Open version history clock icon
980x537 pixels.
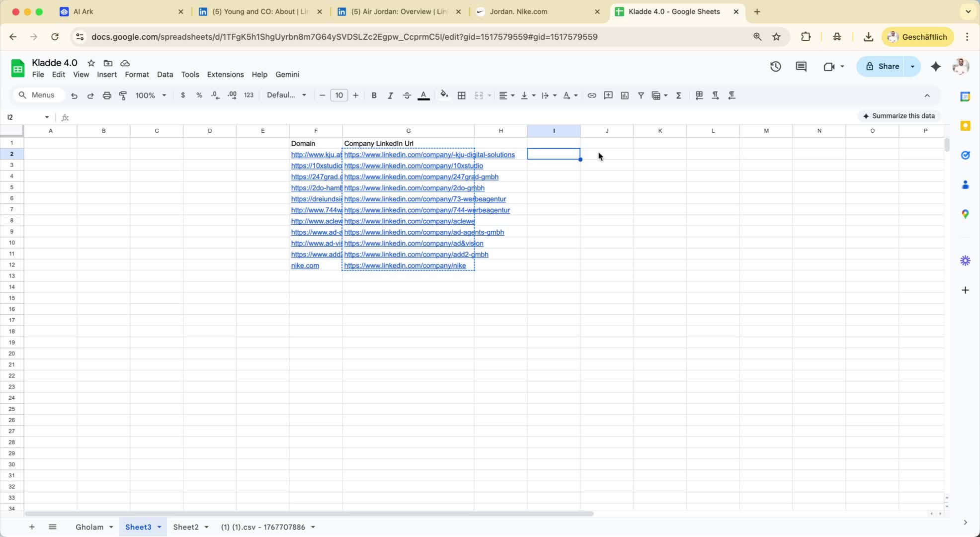(775, 67)
